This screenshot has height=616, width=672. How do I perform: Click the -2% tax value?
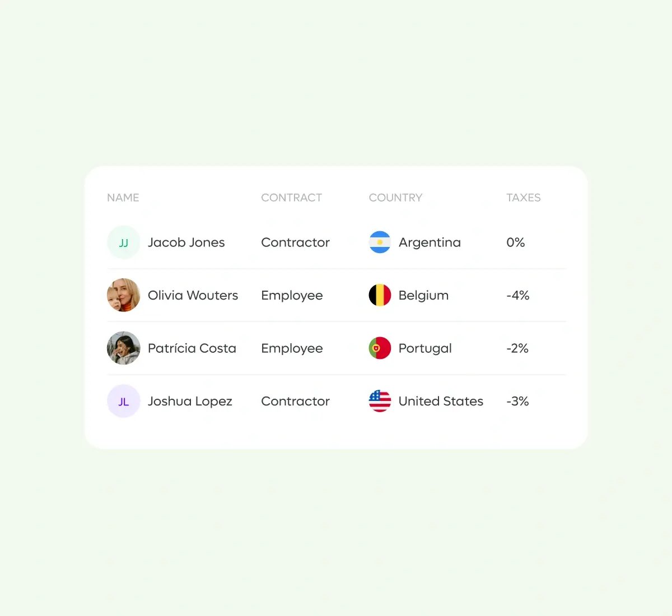pyautogui.click(x=517, y=348)
